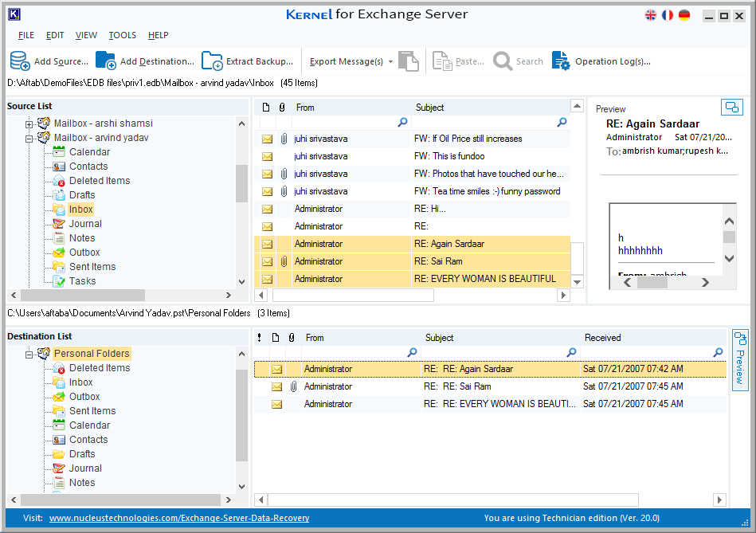Open the HELP menu

point(159,35)
